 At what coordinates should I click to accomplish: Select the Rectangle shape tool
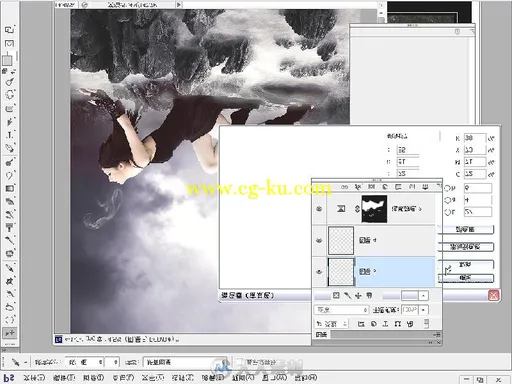9,108
